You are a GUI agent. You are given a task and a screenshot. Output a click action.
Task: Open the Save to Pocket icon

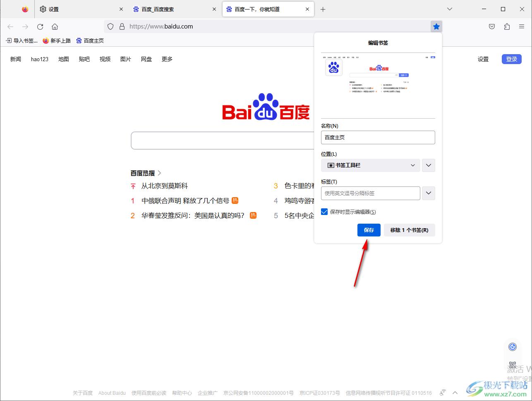coord(492,26)
